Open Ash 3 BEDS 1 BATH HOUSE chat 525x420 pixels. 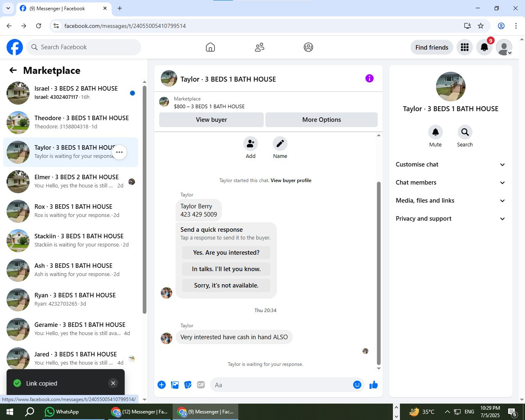click(71, 270)
